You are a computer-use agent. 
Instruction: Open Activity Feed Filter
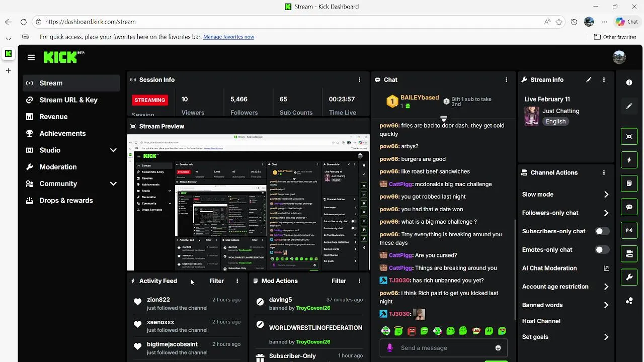(x=216, y=281)
